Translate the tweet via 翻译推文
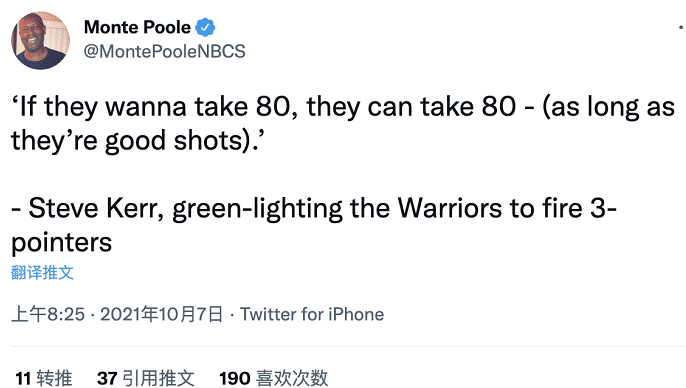The width and height of the screenshot is (686, 388). 42,273
